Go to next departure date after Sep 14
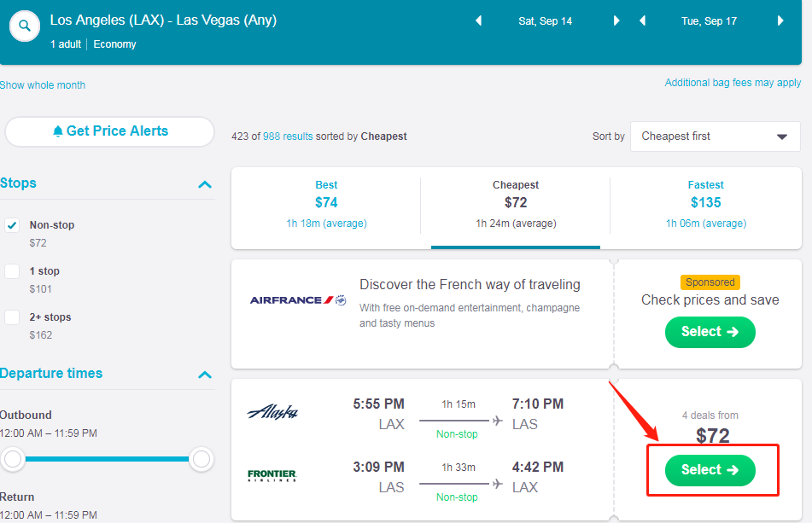The image size is (812, 523). point(616,20)
